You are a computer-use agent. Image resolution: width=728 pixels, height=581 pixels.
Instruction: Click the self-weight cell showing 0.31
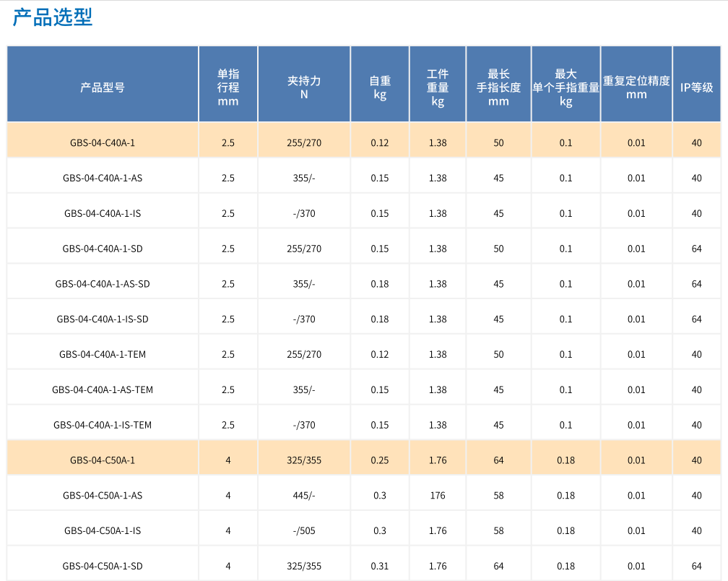380,567
